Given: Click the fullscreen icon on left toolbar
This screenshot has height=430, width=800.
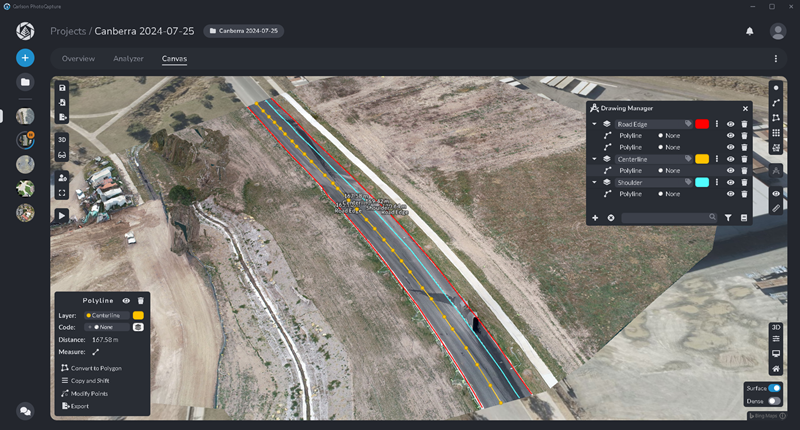Looking at the screenshot, I should 62,193.
